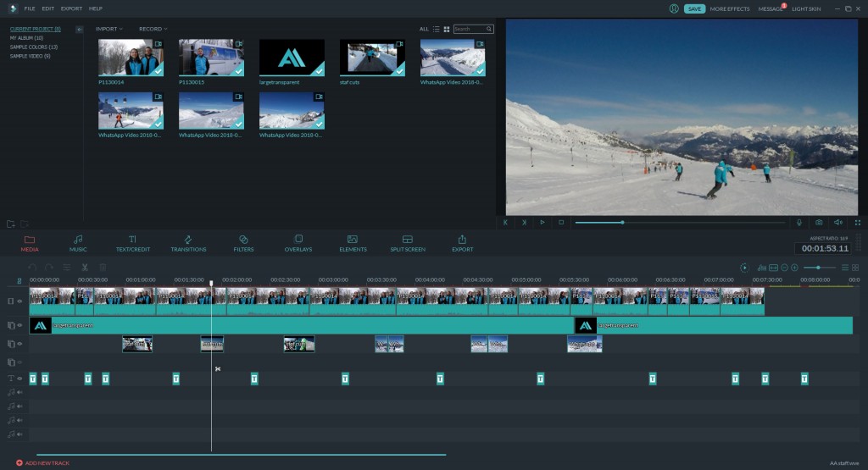
Task: Open the HELP menu
Action: [x=96, y=8]
